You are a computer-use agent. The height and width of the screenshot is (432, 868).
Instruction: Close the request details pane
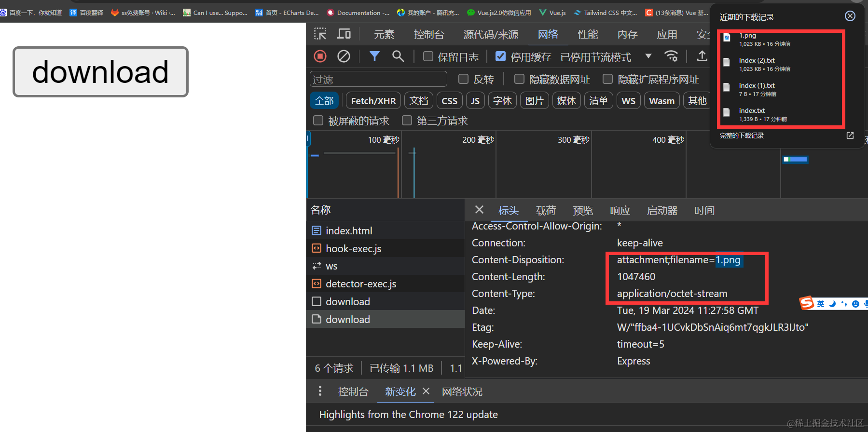[479, 210]
